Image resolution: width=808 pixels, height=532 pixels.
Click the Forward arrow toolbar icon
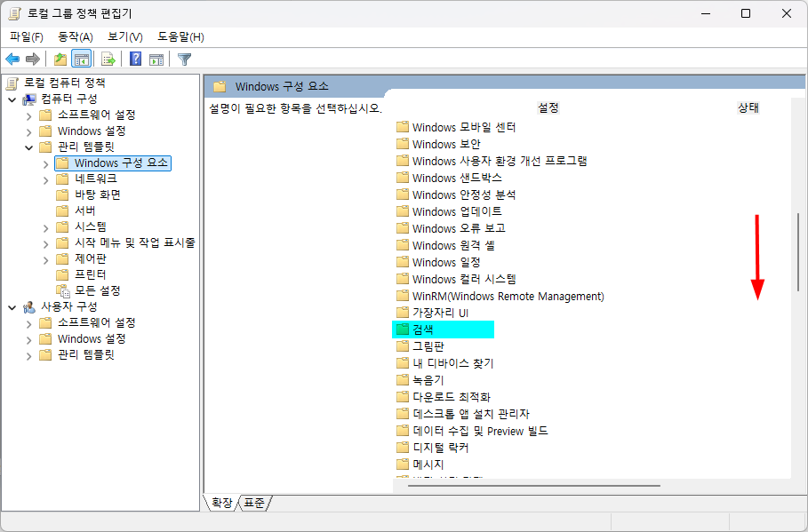pos(33,60)
